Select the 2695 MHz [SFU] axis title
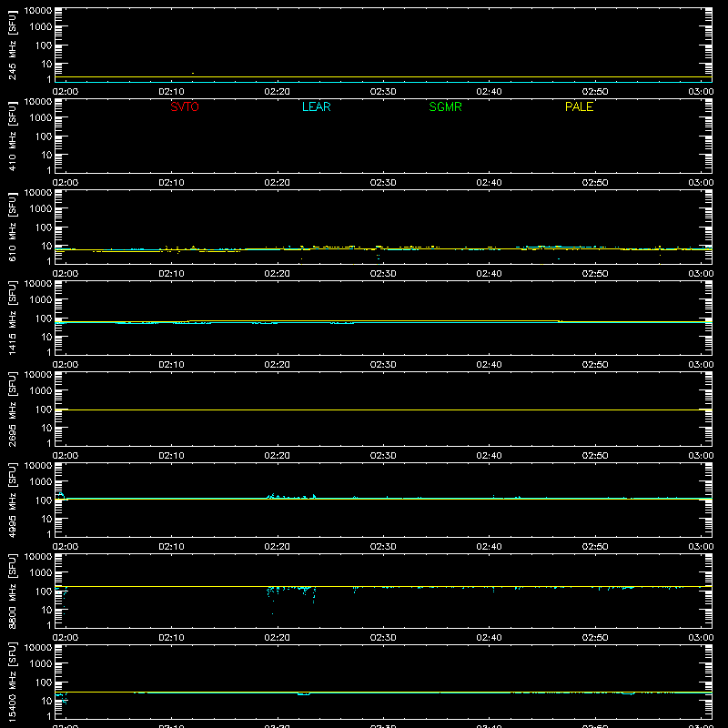This screenshot has width=728, height=728. tap(12, 409)
